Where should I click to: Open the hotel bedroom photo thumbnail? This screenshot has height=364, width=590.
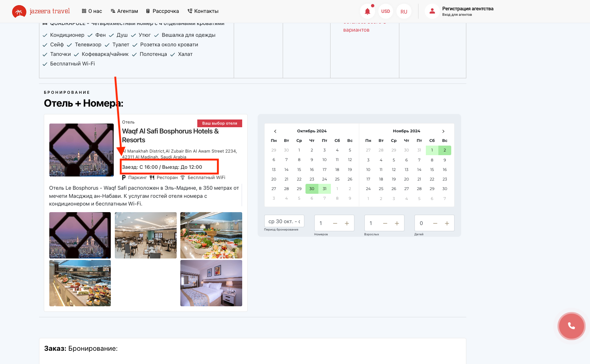pos(211,283)
